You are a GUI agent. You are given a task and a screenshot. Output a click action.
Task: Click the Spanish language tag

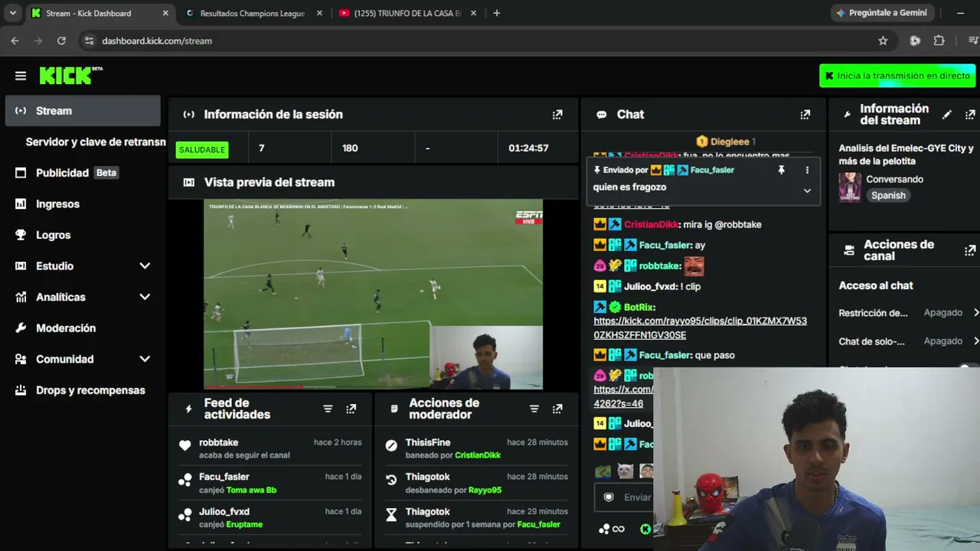tap(888, 195)
